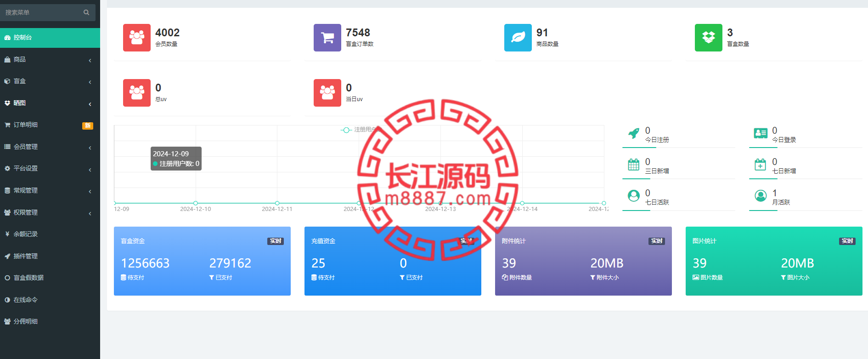The image size is (868, 359).
Task: Click the 会员管理 list icon in sidebar
Action: pos(7,147)
